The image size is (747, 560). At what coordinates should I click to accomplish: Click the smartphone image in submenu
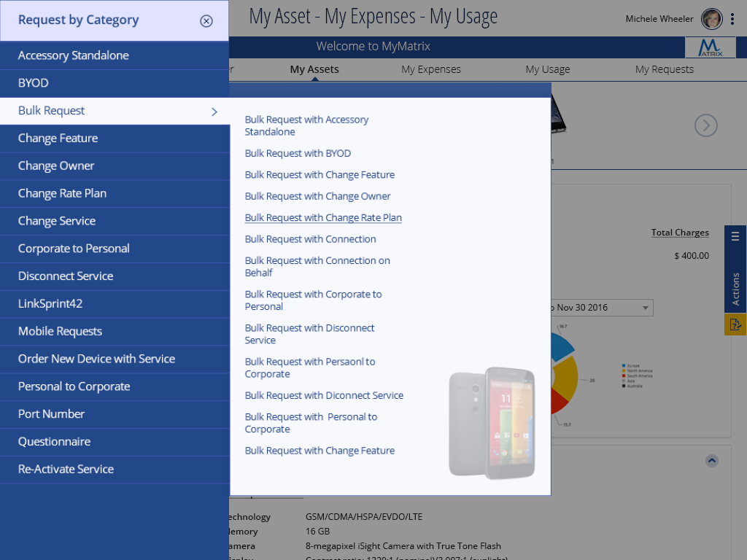pyautogui.click(x=492, y=423)
